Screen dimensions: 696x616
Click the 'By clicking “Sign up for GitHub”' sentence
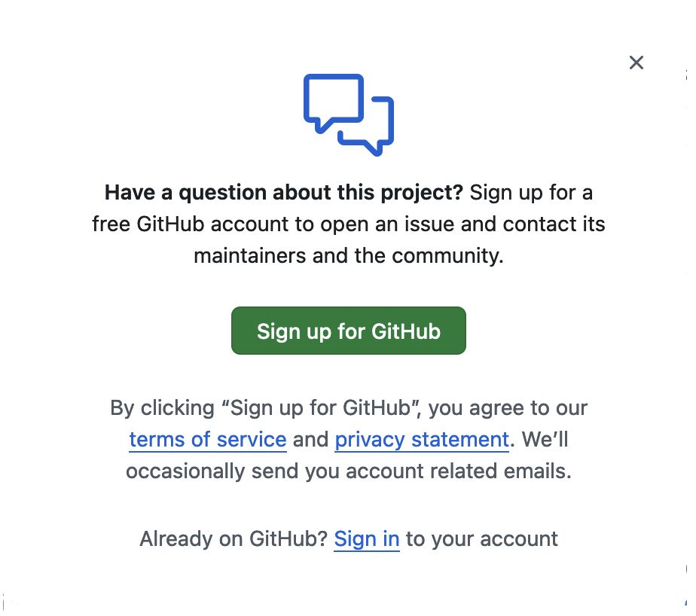265,408
